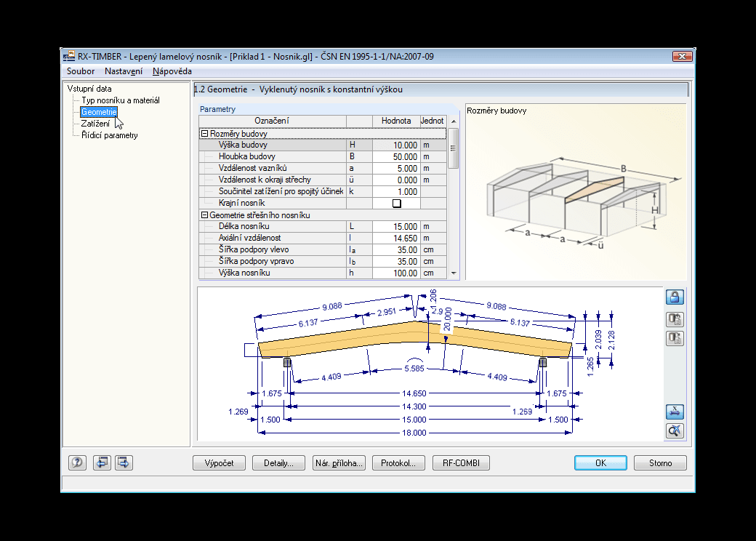Open the Nastavení menu
Screen dimensions: 756x541
point(124,71)
